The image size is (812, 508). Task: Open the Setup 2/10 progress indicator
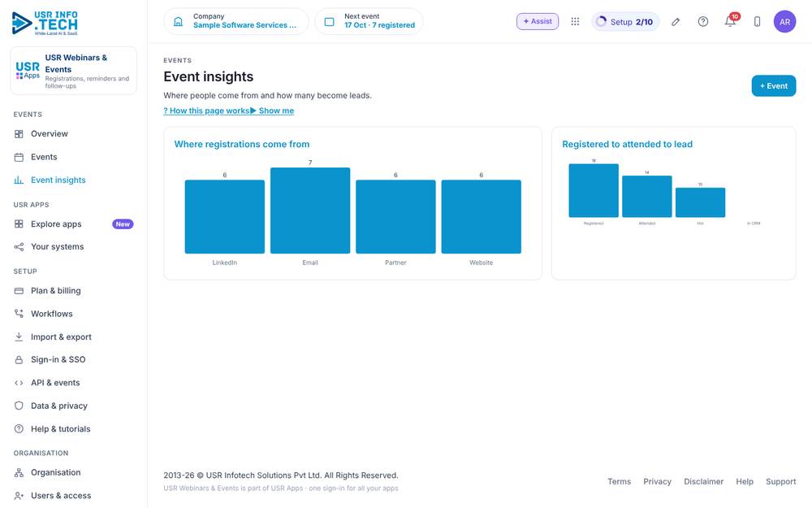point(625,21)
